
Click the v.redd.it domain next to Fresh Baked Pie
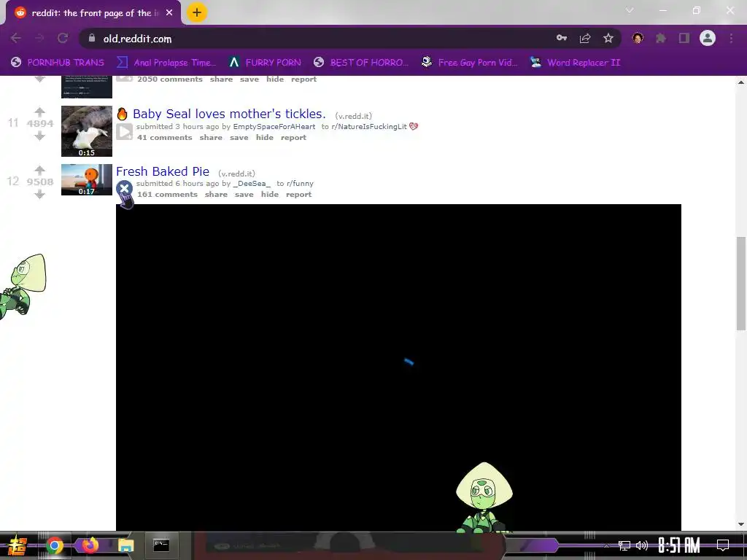(237, 174)
